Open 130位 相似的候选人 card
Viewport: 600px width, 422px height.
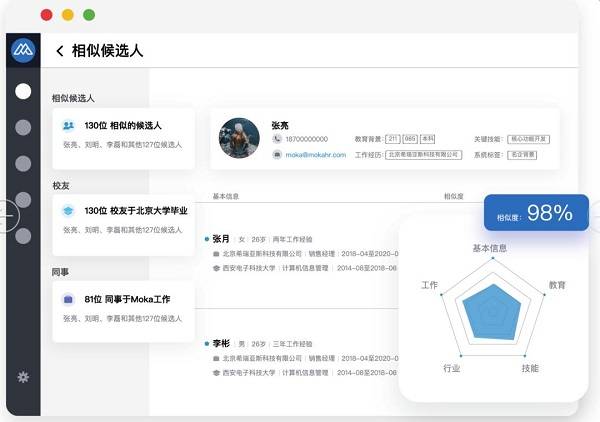(x=124, y=139)
